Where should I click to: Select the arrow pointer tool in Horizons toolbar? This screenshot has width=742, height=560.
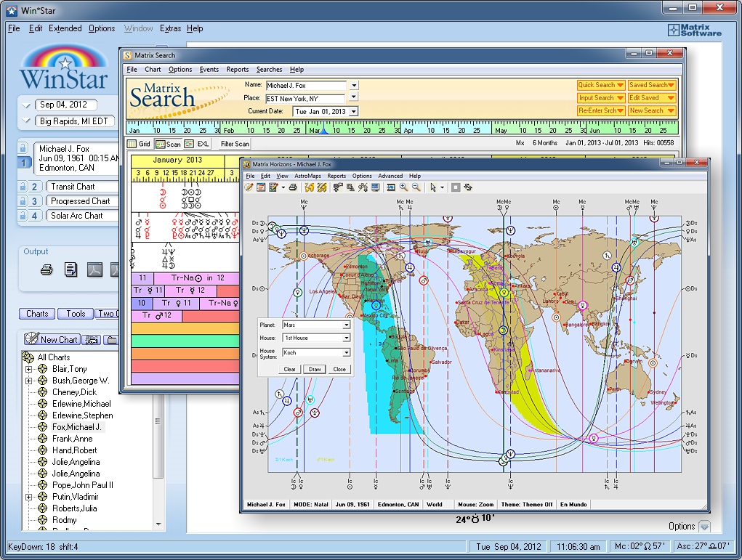point(432,187)
